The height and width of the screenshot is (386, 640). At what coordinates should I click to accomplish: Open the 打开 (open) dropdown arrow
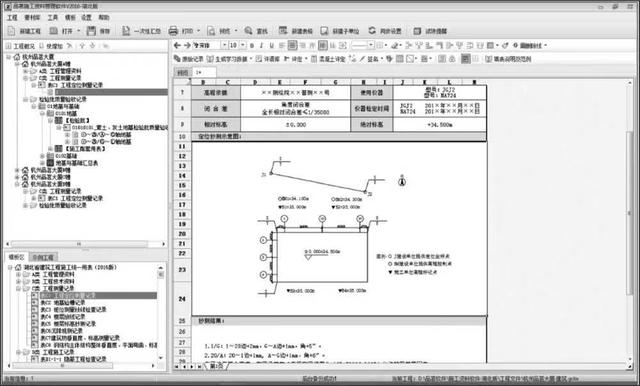pos(79,31)
